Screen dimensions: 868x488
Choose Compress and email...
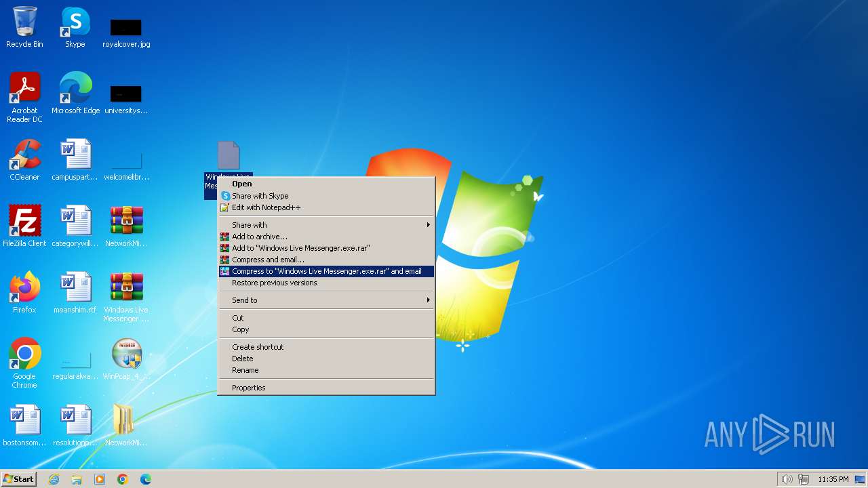(x=326, y=260)
